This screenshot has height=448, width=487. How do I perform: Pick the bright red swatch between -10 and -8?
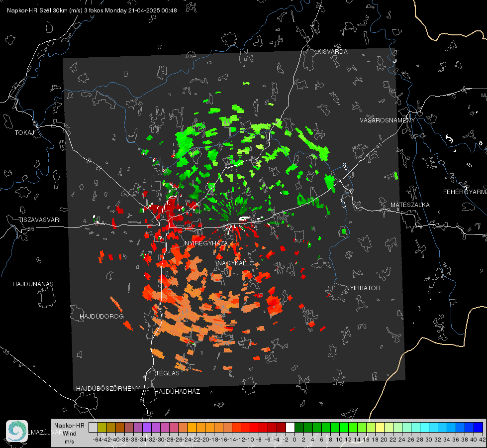[x=254, y=427]
